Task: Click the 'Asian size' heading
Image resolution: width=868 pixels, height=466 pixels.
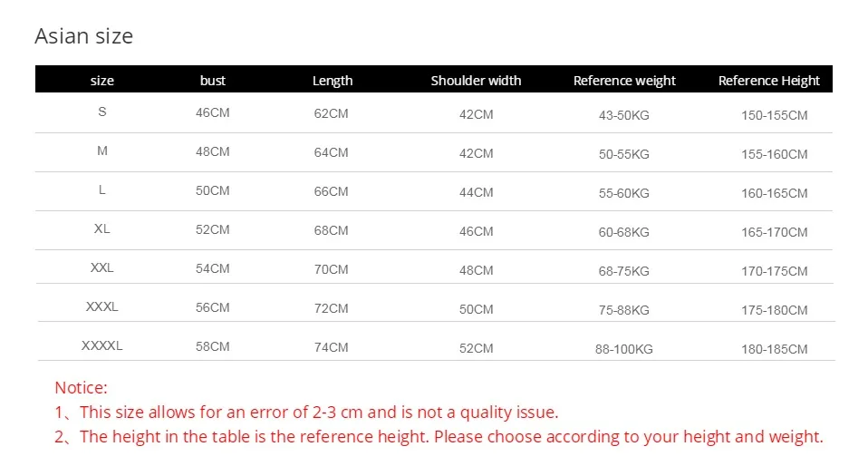Action: (x=83, y=36)
